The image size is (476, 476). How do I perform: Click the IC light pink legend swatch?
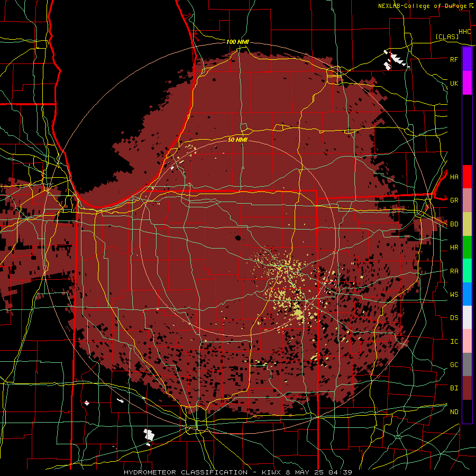click(x=467, y=341)
